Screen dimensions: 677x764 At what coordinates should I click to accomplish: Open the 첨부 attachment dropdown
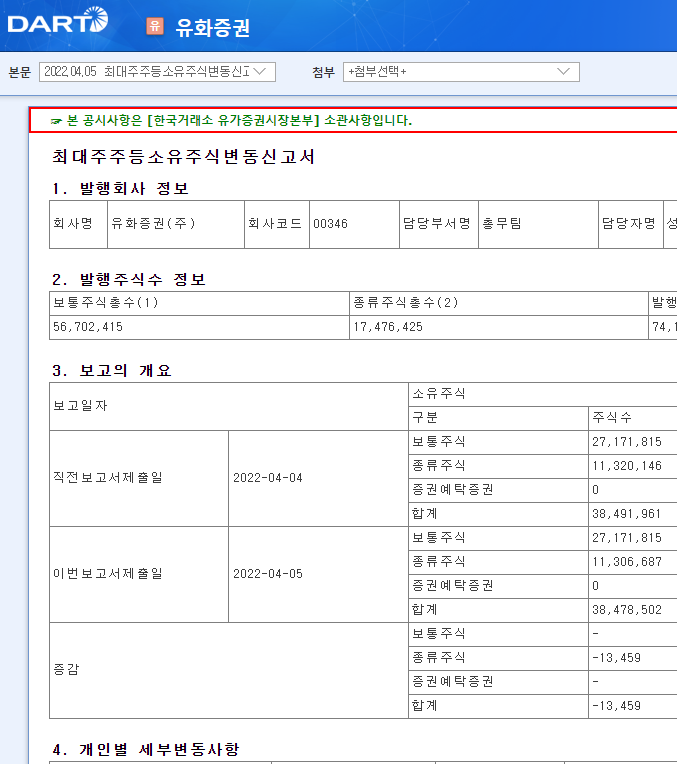[461, 72]
